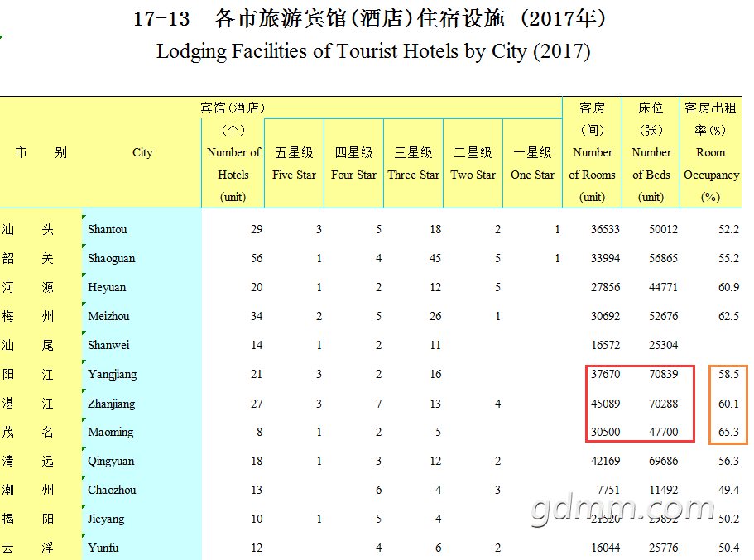Click the Number of Beds header
754x560 pixels.
tap(651, 152)
